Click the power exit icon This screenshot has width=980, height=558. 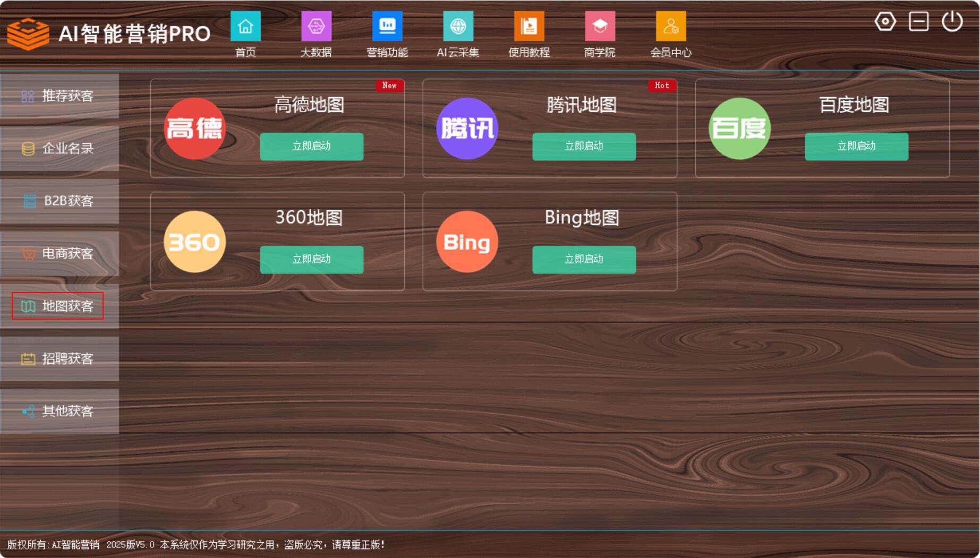[x=952, y=22]
